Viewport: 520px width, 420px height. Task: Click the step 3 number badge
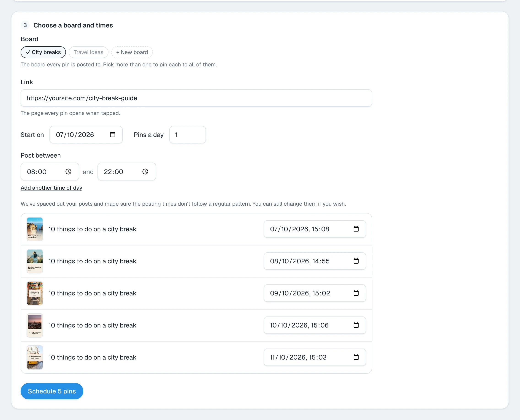pyautogui.click(x=25, y=25)
